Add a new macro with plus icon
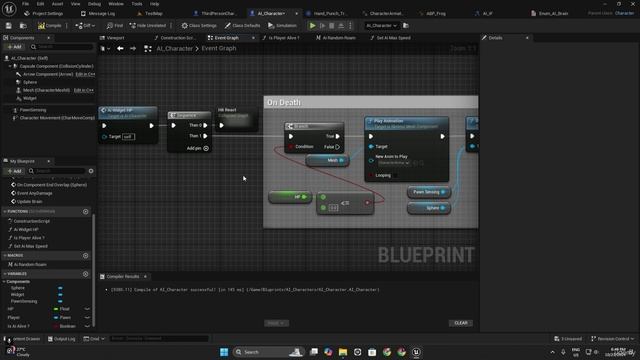Viewport: 640px width, 360px height. (85, 256)
